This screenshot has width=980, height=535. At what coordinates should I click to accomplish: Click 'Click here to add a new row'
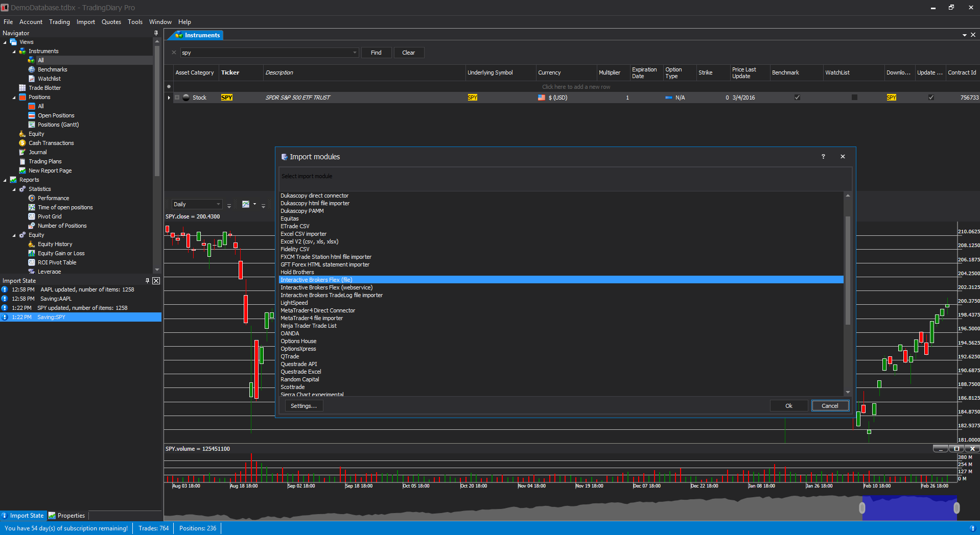tap(576, 87)
